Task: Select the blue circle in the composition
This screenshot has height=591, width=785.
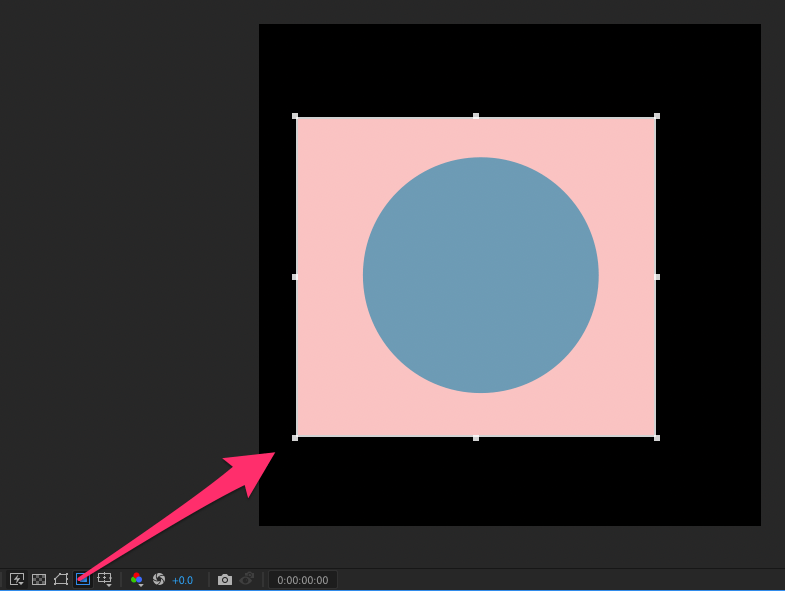Action: point(481,275)
